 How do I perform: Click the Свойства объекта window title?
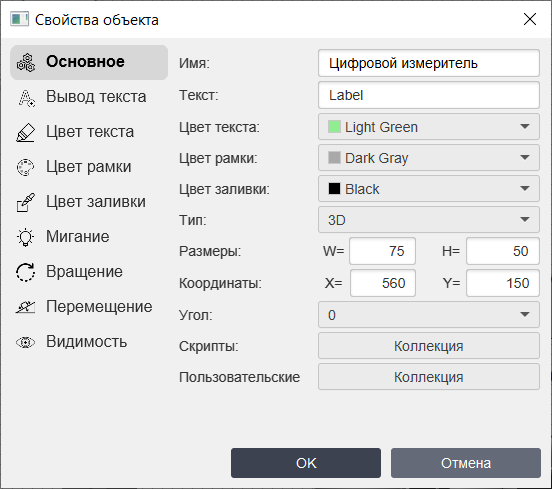[x=97, y=20]
